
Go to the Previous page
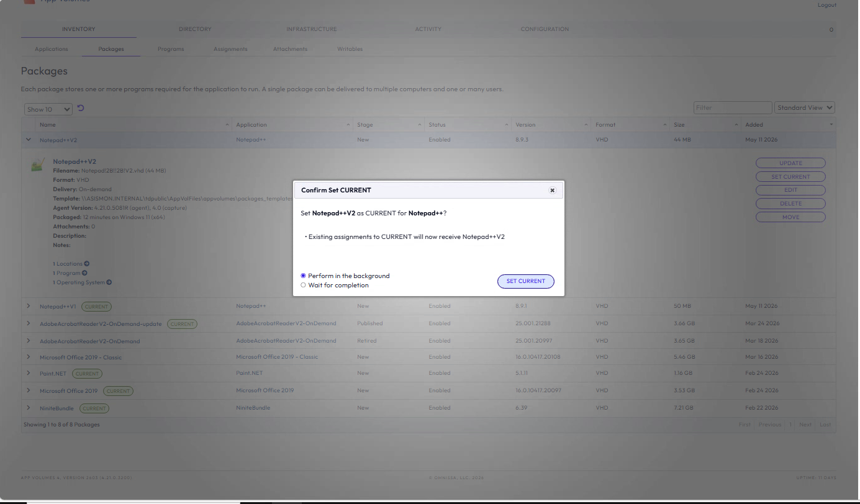(769, 425)
